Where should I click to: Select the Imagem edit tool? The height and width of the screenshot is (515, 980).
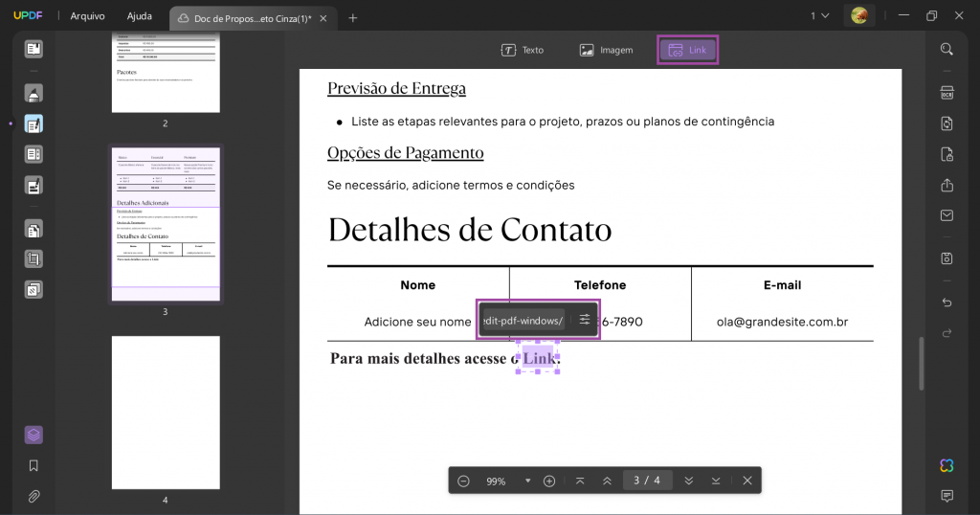606,50
